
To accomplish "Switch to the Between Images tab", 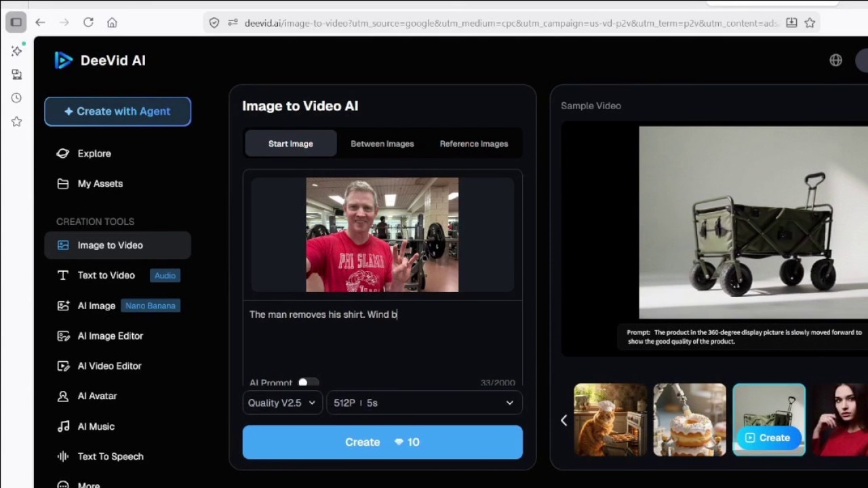I will pyautogui.click(x=382, y=144).
